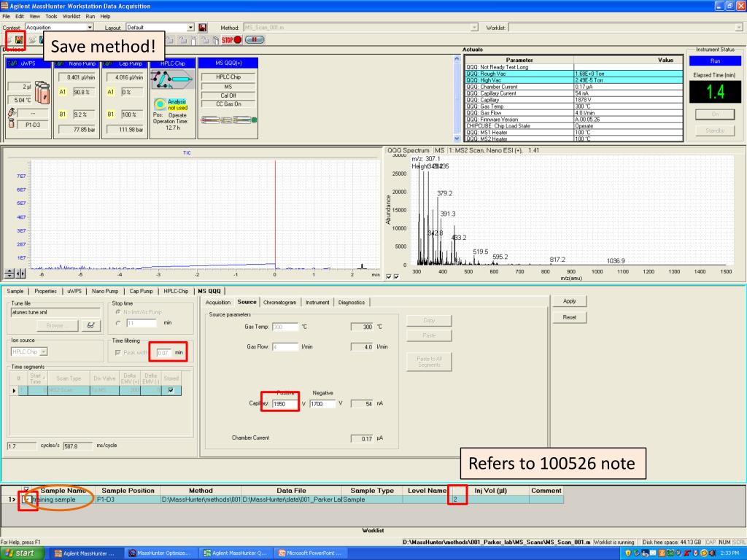Click the P1-D3 sample position worklist cell
This screenshot has width=747, height=560.
(128, 499)
